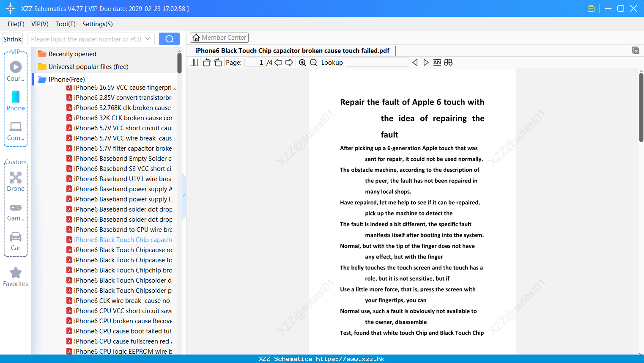Open iPhone6 CPU VCC short circuit file

coord(119,311)
